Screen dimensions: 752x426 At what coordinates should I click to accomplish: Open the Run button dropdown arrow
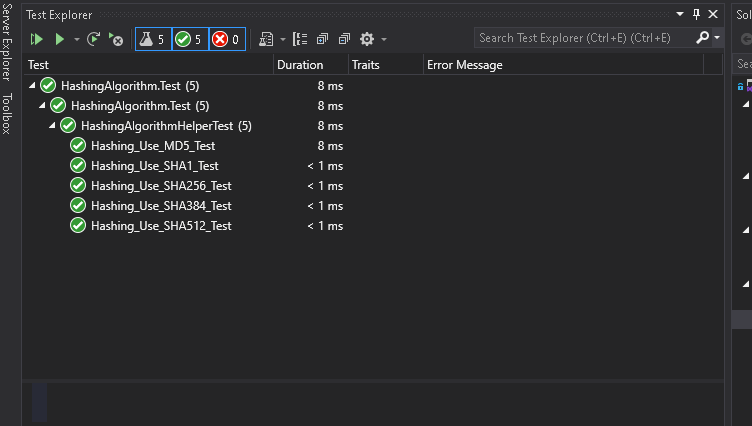[76, 39]
